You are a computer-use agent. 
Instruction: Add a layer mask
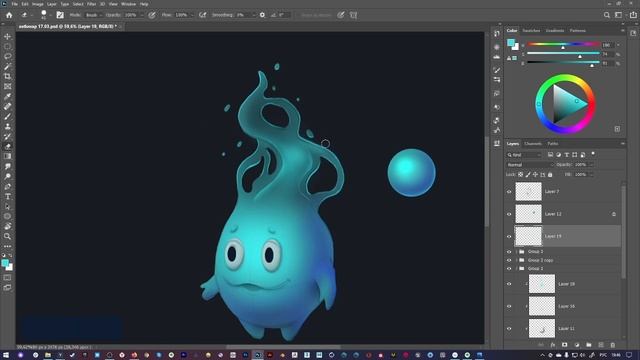pyautogui.click(x=564, y=345)
